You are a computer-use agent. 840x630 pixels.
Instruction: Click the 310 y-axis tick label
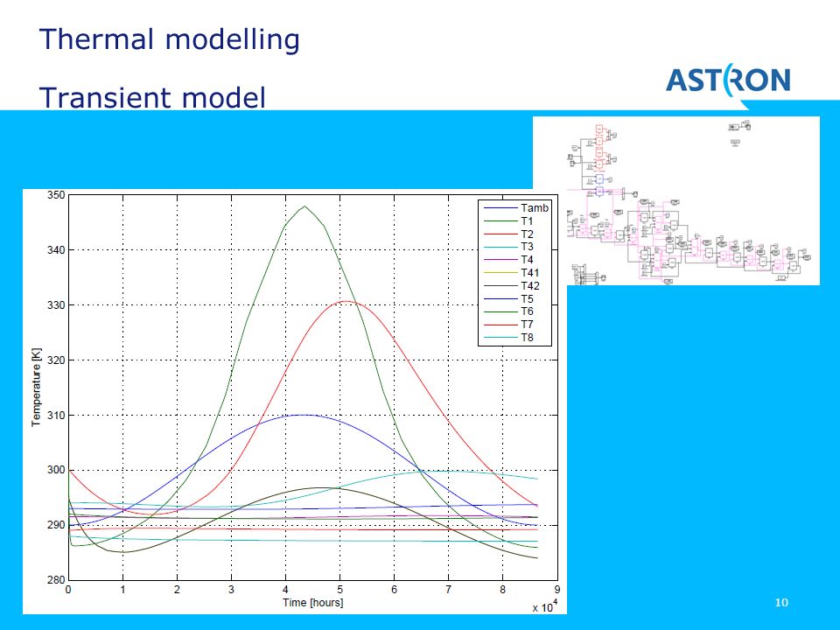[x=56, y=416]
